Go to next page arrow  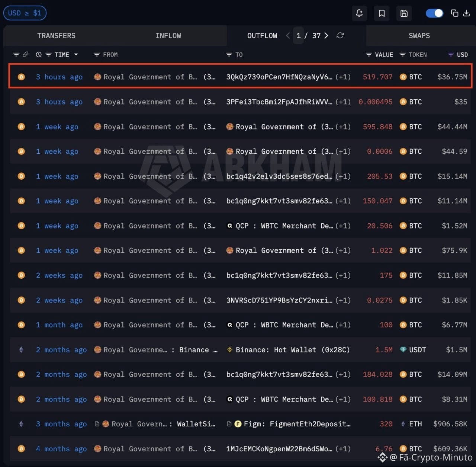[326, 36]
